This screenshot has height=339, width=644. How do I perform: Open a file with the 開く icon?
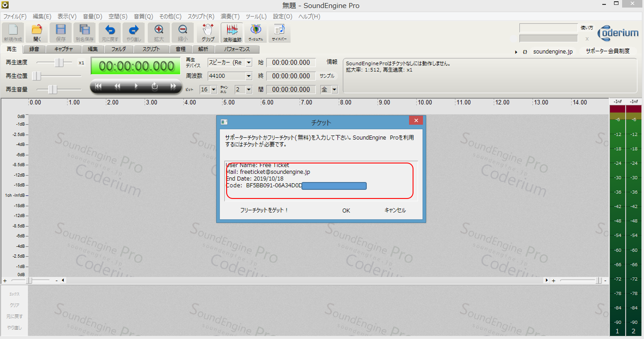pyautogui.click(x=37, y=33)
